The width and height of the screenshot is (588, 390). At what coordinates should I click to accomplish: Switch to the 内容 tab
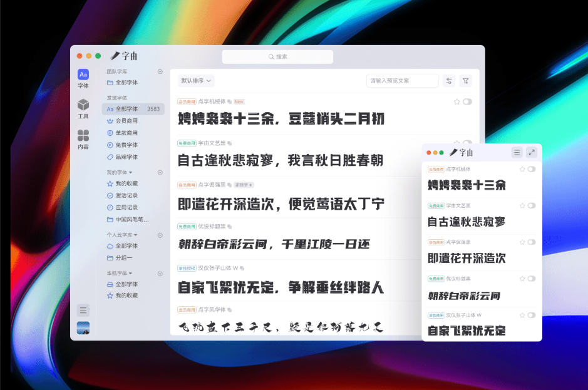tap(83, 139)
